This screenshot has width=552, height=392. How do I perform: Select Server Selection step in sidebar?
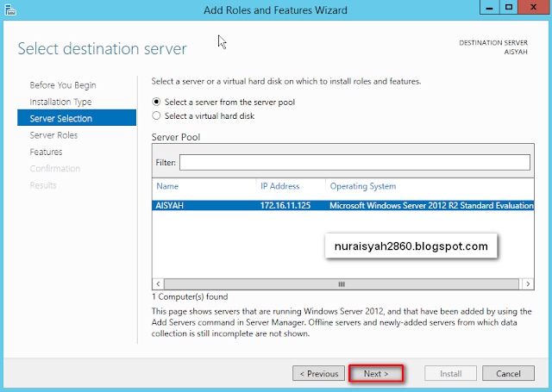[x=77, y=118]
